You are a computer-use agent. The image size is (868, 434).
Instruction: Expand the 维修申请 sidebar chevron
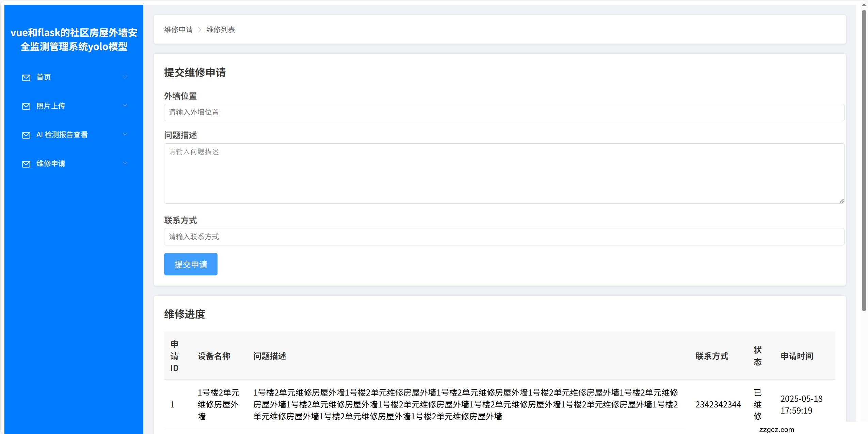point(125,163)
